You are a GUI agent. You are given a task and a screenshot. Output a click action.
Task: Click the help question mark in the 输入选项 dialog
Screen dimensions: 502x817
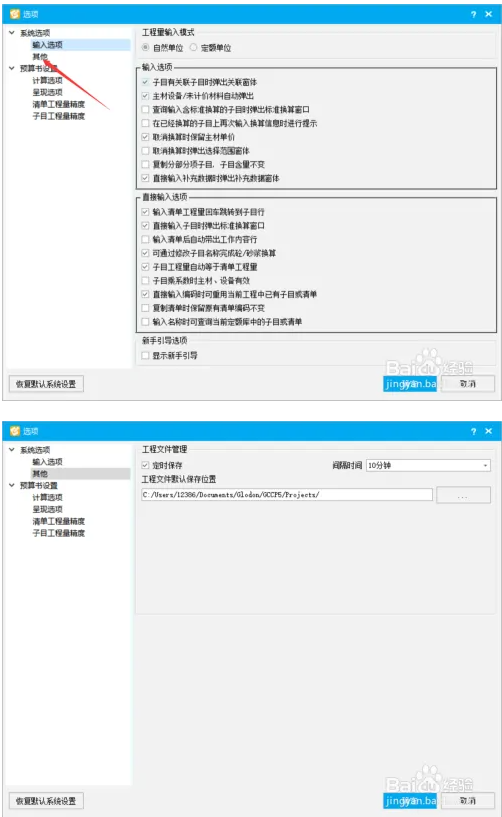pos(473,15)
